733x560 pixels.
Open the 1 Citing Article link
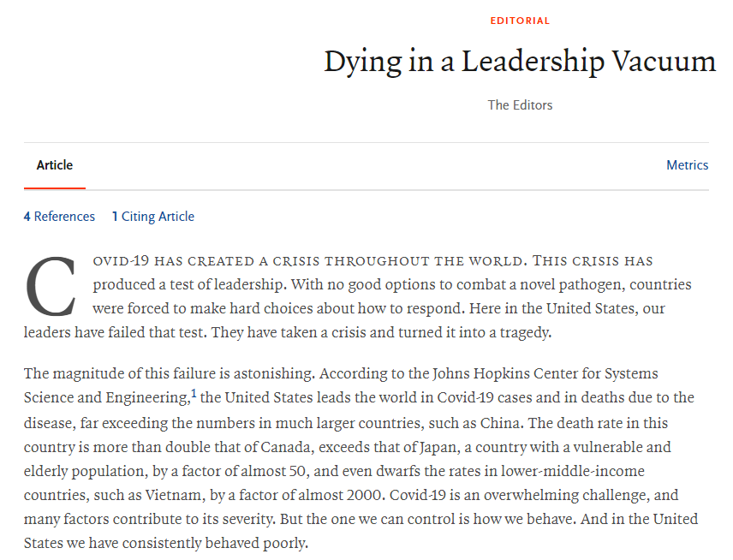pyautogui.click(x=153, y=217)
